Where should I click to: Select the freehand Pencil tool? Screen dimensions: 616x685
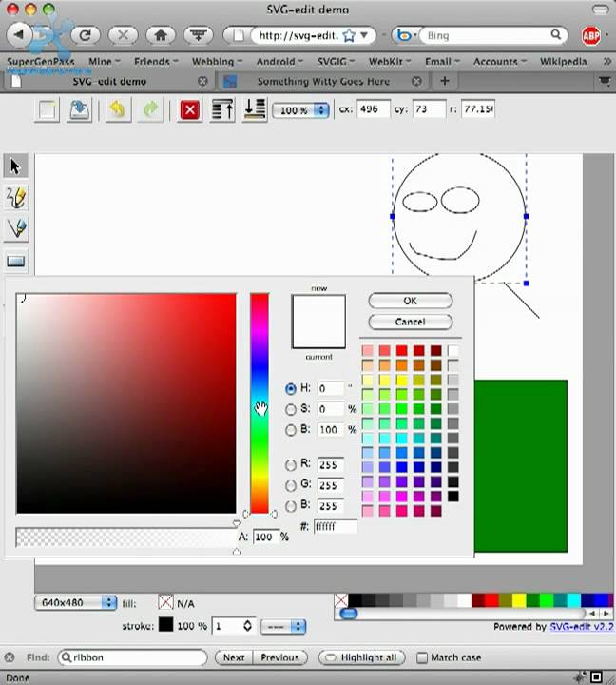pos(16,198)
